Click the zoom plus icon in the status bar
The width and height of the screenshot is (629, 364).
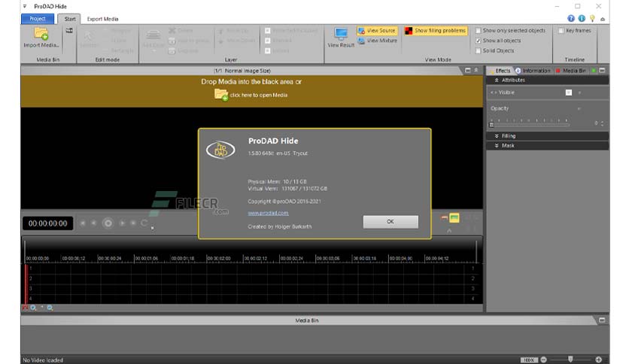[x=598, y=359]
